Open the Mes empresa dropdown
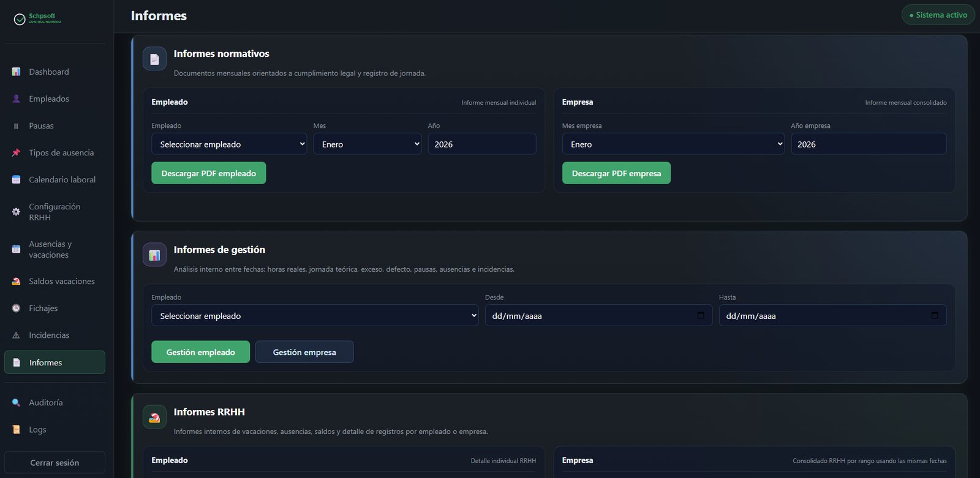The height and width of the screenshot is (478, 980). 673,144
